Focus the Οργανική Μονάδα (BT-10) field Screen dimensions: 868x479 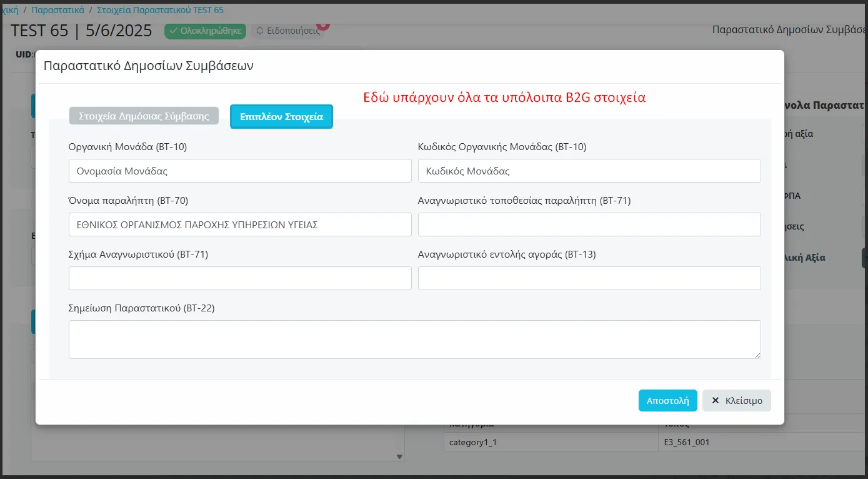[x=240, y=171]
